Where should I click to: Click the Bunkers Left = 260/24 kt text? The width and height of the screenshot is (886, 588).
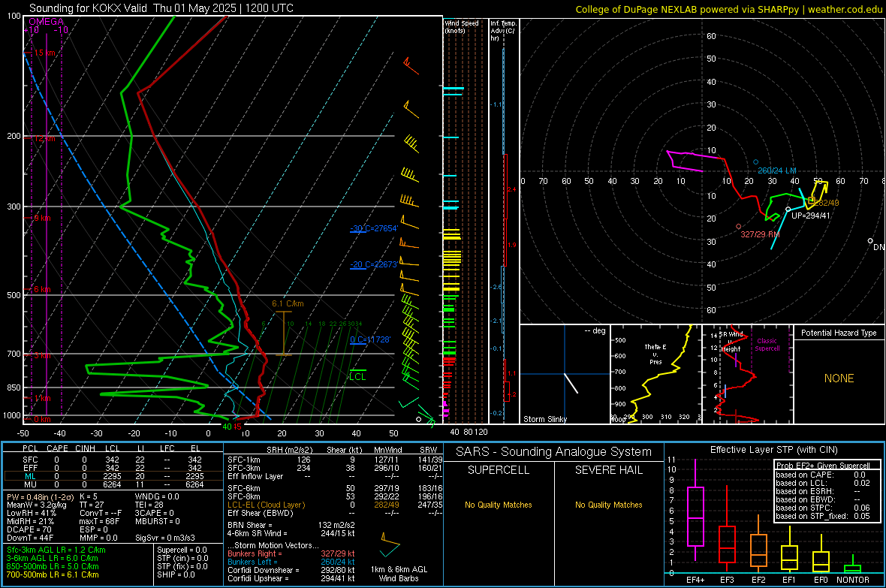click(291, 562)
